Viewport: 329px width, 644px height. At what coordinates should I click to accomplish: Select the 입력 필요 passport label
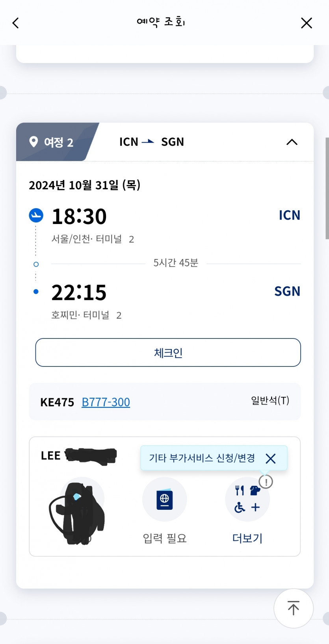[x=164, y=538]
